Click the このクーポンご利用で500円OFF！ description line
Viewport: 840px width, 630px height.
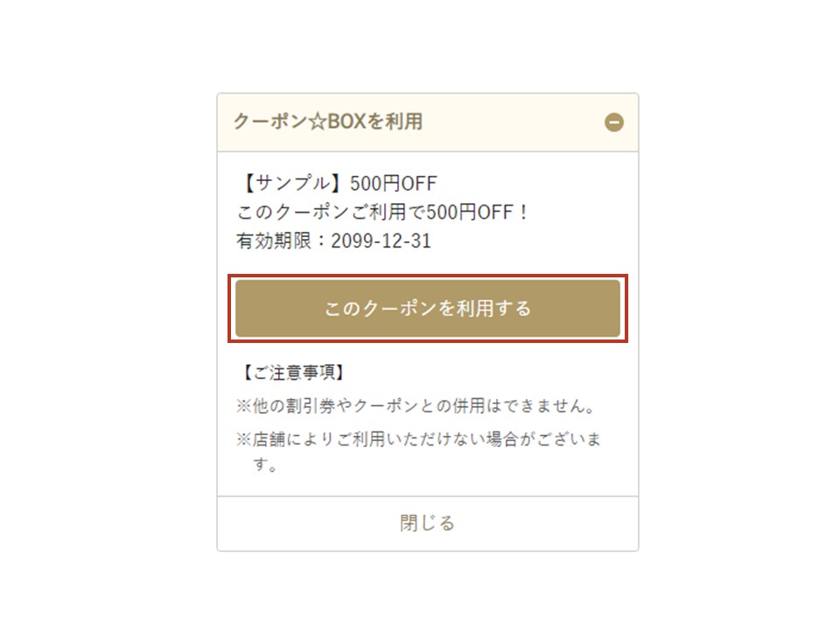383,213
